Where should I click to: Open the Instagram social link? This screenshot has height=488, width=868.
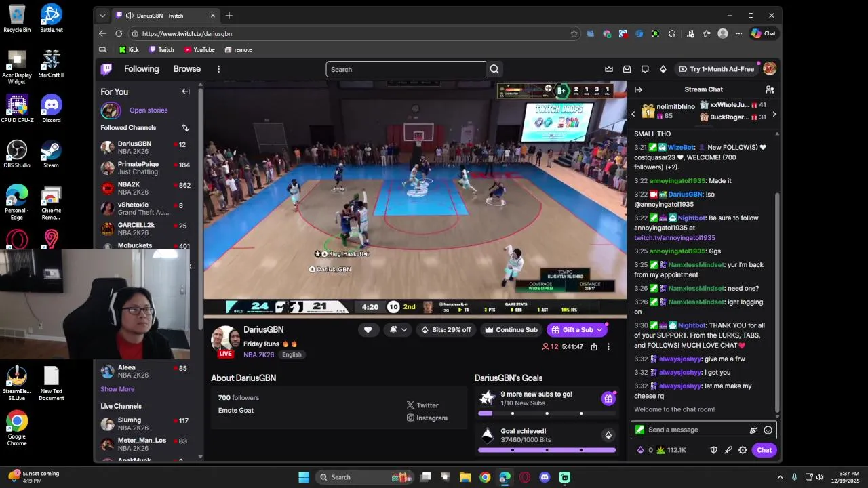427,418
